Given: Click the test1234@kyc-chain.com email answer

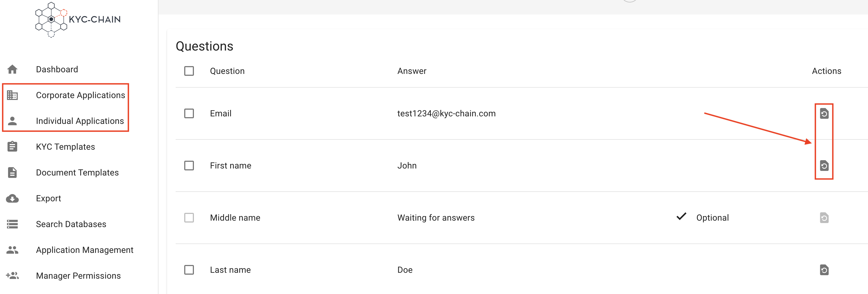Looking at the screenshot, I should [x=446, y=113].
